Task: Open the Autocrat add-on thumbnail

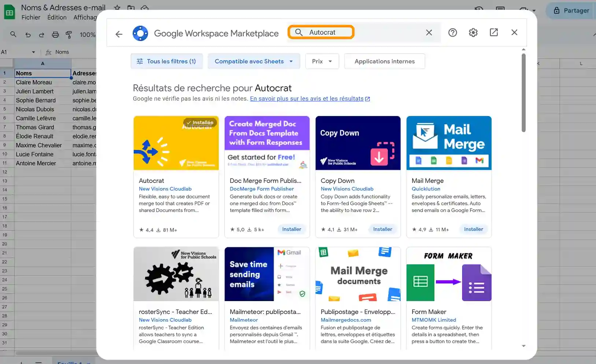Action: (176, 143)
